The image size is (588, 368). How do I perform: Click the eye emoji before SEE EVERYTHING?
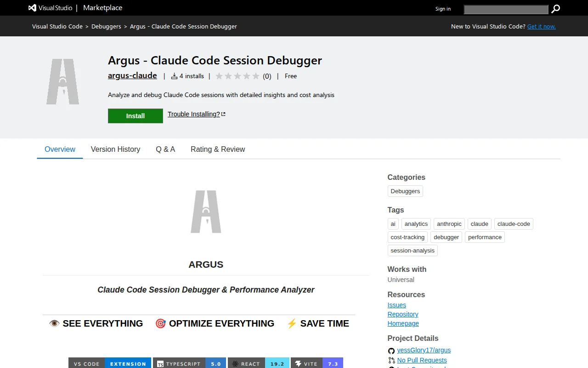54,323
